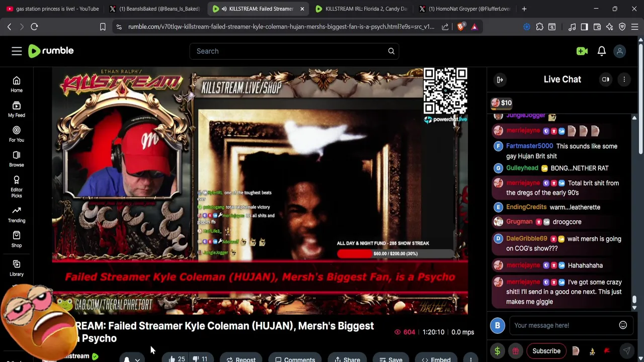This screenshot has height=362, width=644.
Task: Open Brave media music note control
Action: coord(572,27)
